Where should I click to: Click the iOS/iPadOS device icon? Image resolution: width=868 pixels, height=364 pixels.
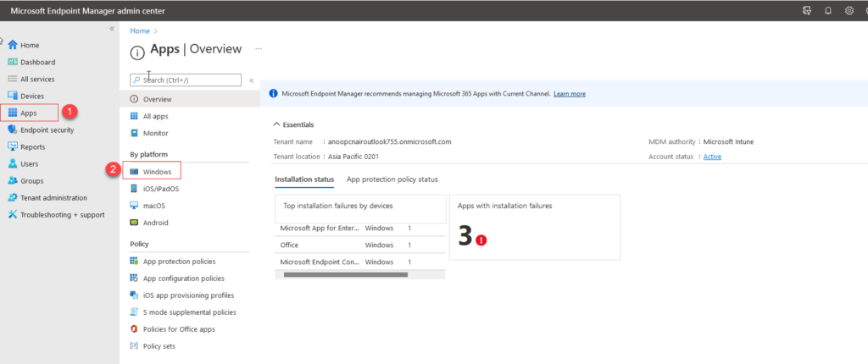coord(133,189)
